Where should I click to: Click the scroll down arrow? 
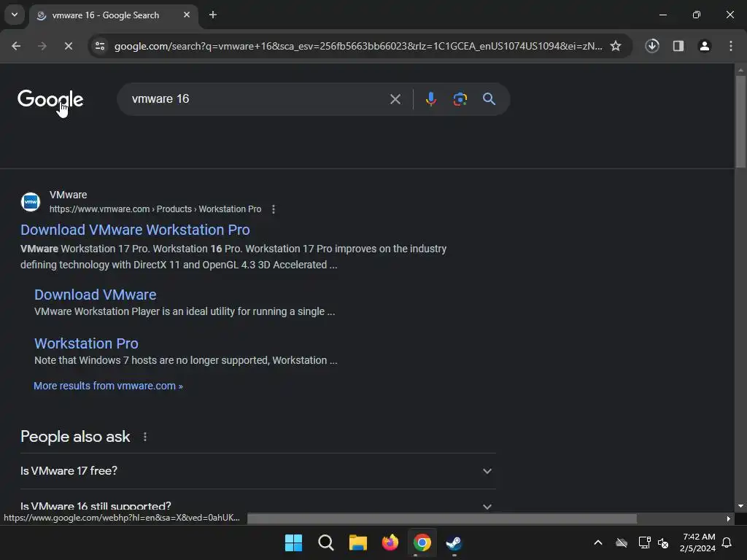[740, 506]
